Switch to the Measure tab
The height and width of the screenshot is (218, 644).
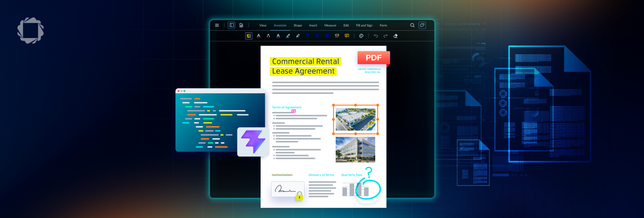point(330,25)
